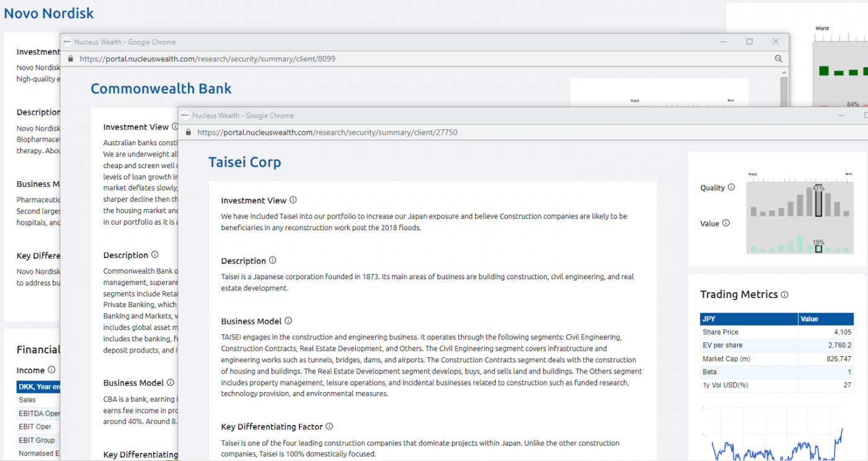Click the info icon next to Taisei Investment View
The height and width of the screenshot is (461, 868).
[x=293, y=200]
